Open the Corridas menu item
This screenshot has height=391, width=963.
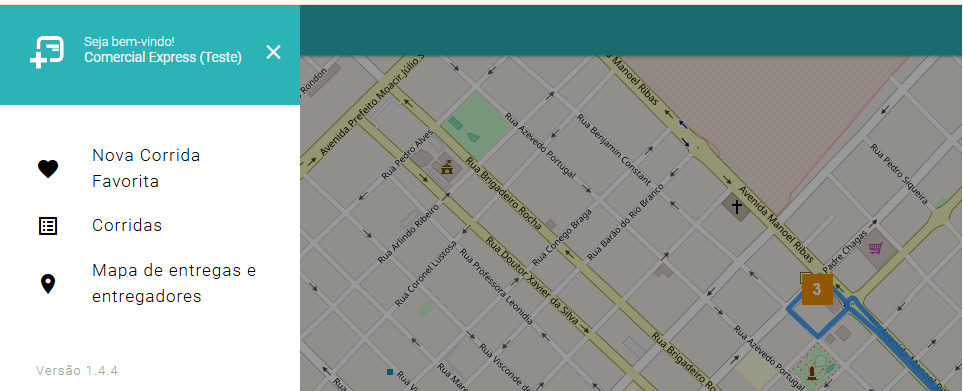click(x=127, y=225)
